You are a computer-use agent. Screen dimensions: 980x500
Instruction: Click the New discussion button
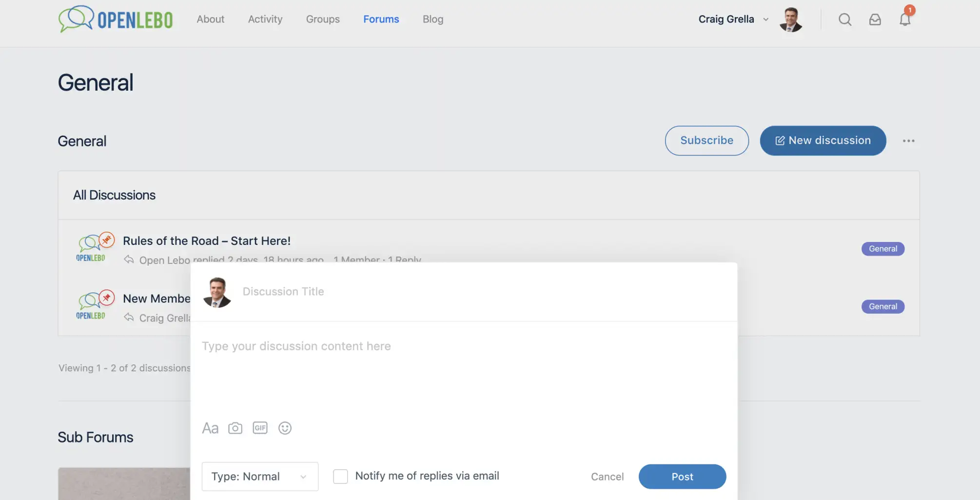pos(823,140)
